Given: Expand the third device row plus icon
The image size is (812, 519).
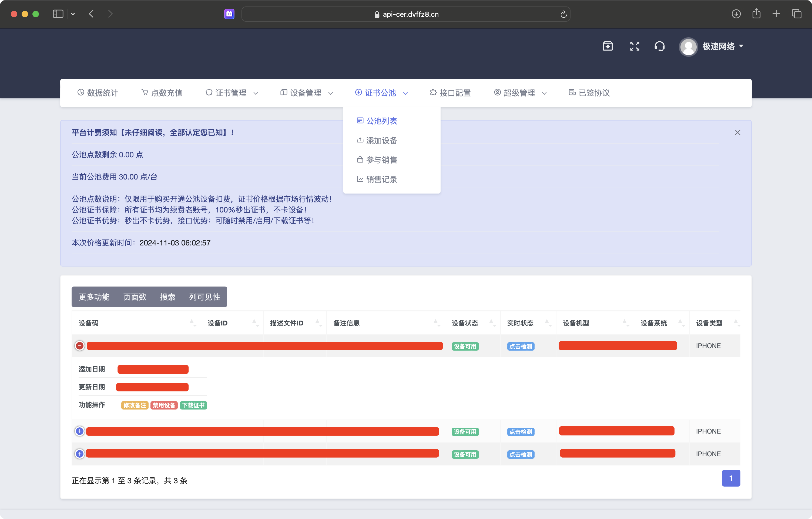Looking at the screenshot, I should (x=80, y=454).
